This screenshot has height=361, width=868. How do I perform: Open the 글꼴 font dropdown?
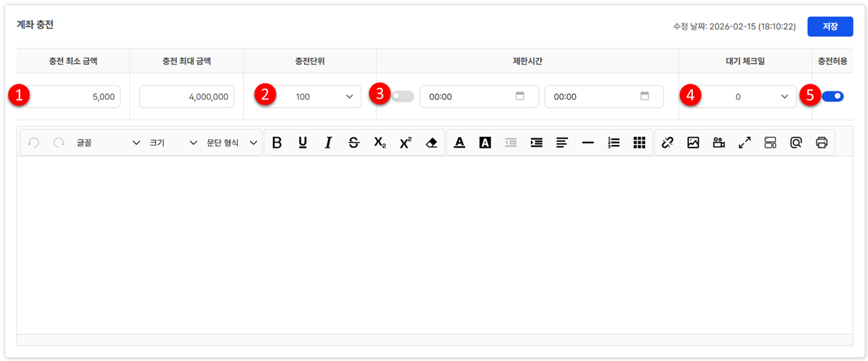(x=108, y=143)
